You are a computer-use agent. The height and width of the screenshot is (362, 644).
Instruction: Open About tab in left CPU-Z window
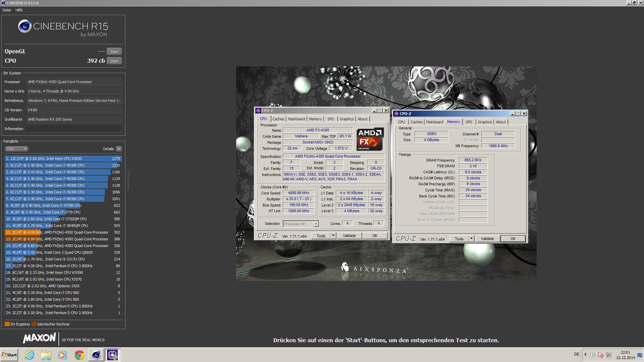click(363, 119)
